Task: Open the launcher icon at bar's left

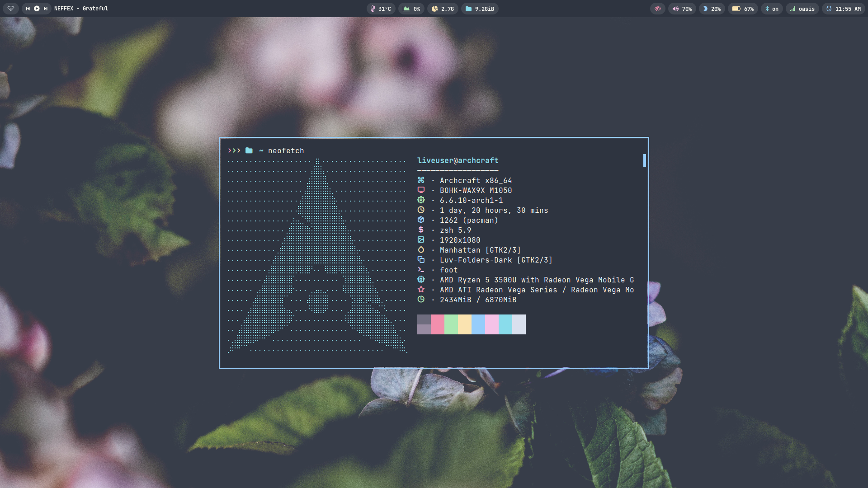Action: (x=11, y=9)
